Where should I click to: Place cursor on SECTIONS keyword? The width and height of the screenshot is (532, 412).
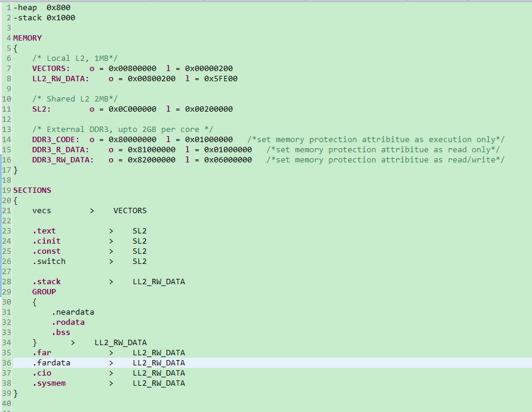coord(32,190)
